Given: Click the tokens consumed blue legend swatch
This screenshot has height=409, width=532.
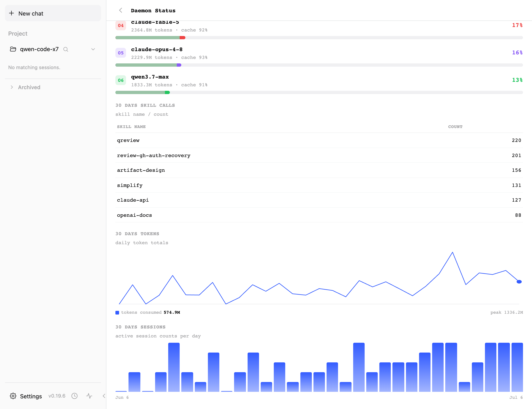Looking at the screenshot, I should click(x=117, y=313).
